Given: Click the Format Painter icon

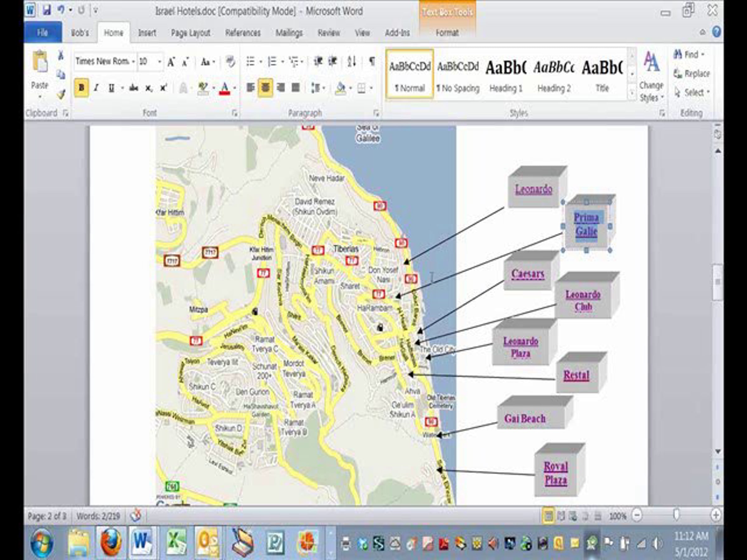Looking at the screenshot, I should pyautogui.click(x=61, y=95).
